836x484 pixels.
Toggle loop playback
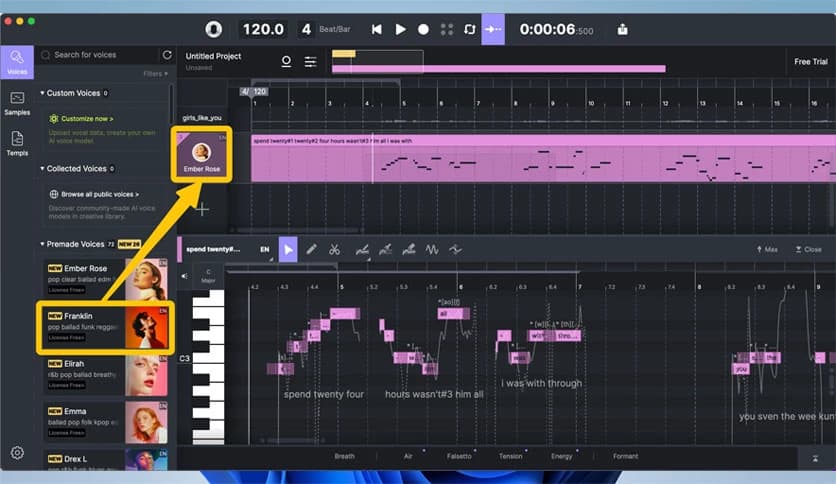point(470,29)
